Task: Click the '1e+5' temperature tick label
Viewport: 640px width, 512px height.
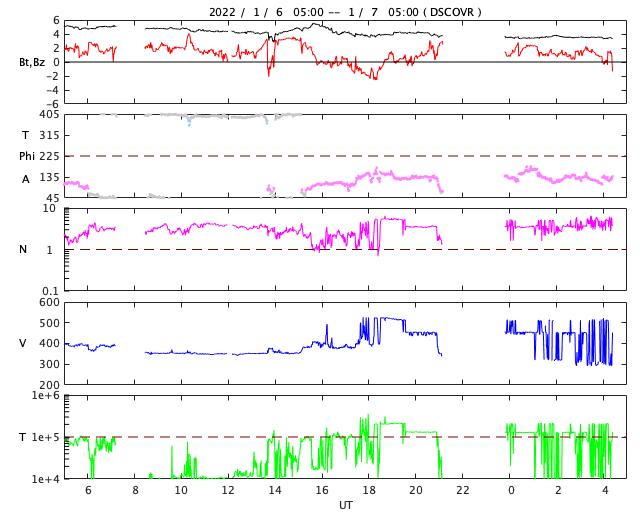Action: point(46,437)
